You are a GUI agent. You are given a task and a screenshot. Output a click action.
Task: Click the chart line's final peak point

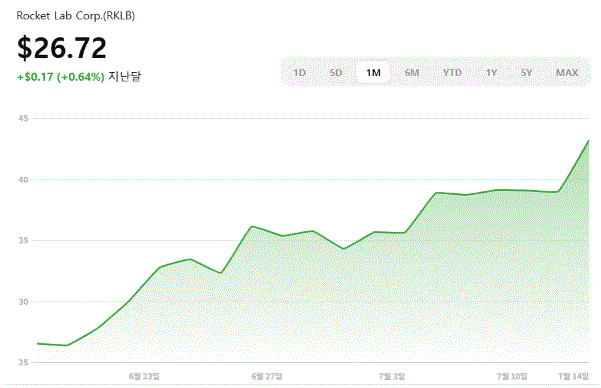(588, 141)
